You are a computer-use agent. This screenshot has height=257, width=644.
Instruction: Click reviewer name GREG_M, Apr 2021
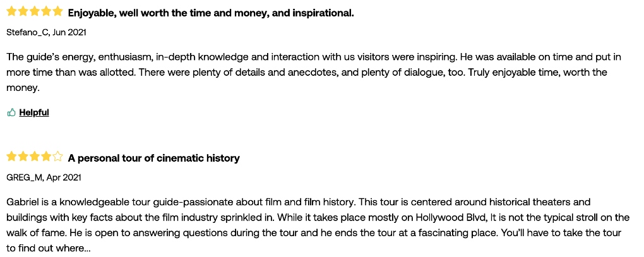point(44,177)
